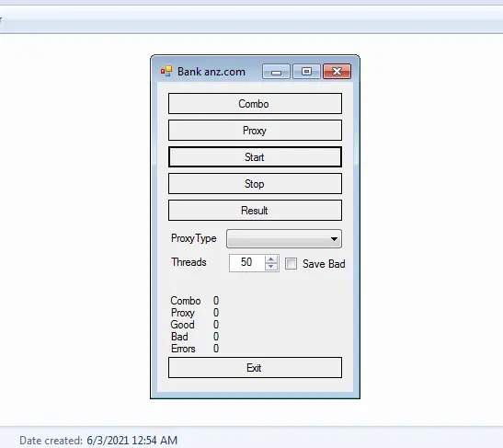Click the Bank anz.com window icon
Image resolution: width=503 pixels, height=448 pixels.
click(166, 71)
